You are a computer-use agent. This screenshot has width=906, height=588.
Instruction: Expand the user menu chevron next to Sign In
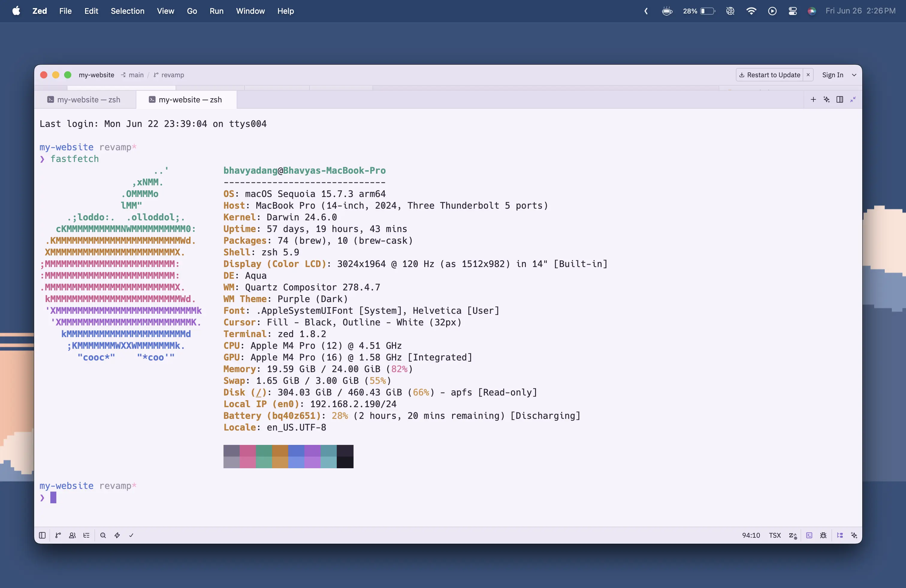(854, 75)
